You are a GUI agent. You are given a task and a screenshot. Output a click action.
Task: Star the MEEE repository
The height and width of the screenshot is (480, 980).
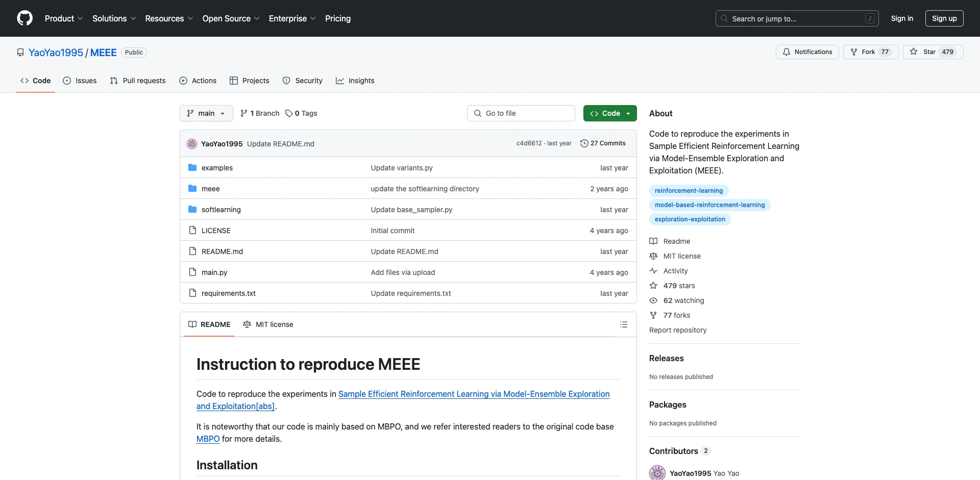pyautogui.click(x=933, y=52)
